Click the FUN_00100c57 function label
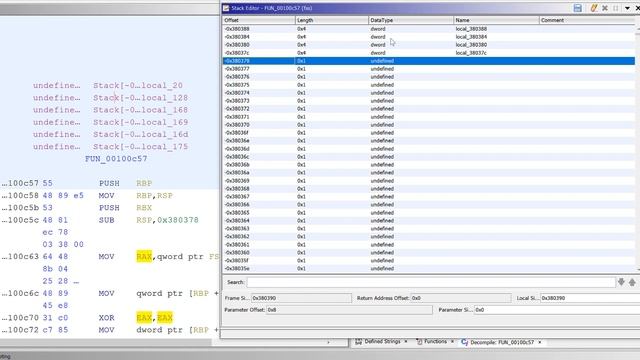This screenshot has width=640, height=360. (x=116, y=159)
